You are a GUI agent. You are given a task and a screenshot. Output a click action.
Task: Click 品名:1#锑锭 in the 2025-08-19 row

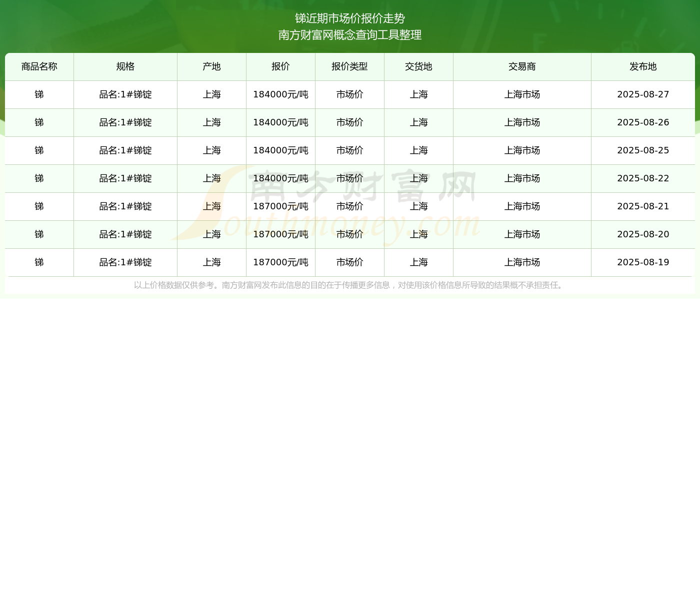[125, 262]
